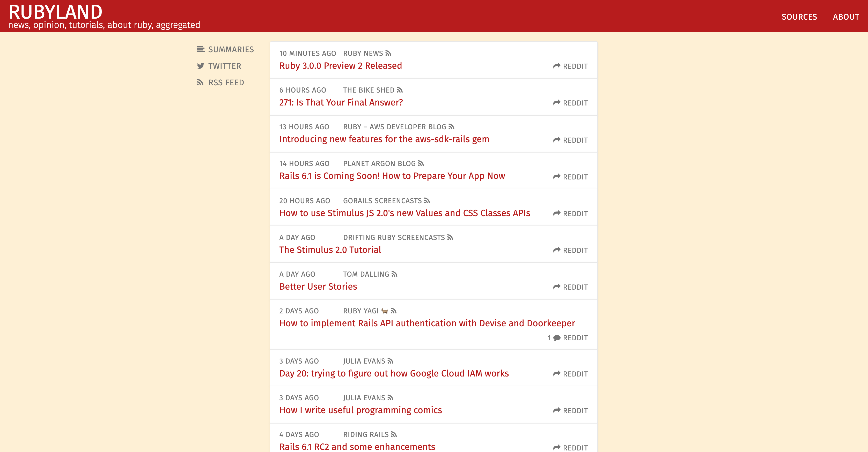The height and width of the screenshot is (452, 868).
Task: Click GORAILS SCREENCASTS source name
Action: [x=382, y=201]
